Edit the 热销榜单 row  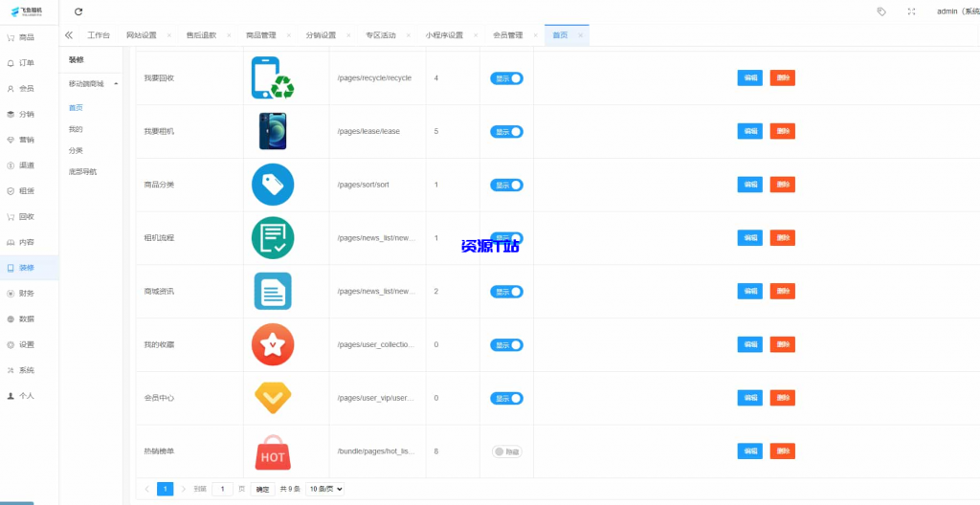(750, 451)
